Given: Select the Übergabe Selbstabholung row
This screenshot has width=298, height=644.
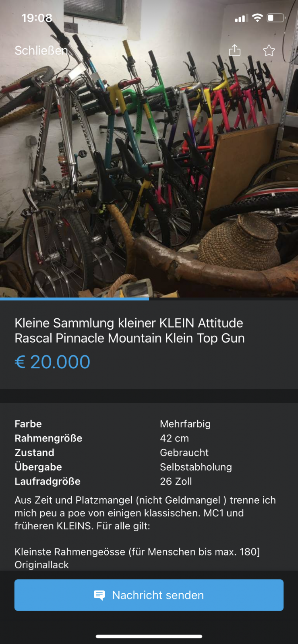Looking at the screenshot, I should click(149, 467).
